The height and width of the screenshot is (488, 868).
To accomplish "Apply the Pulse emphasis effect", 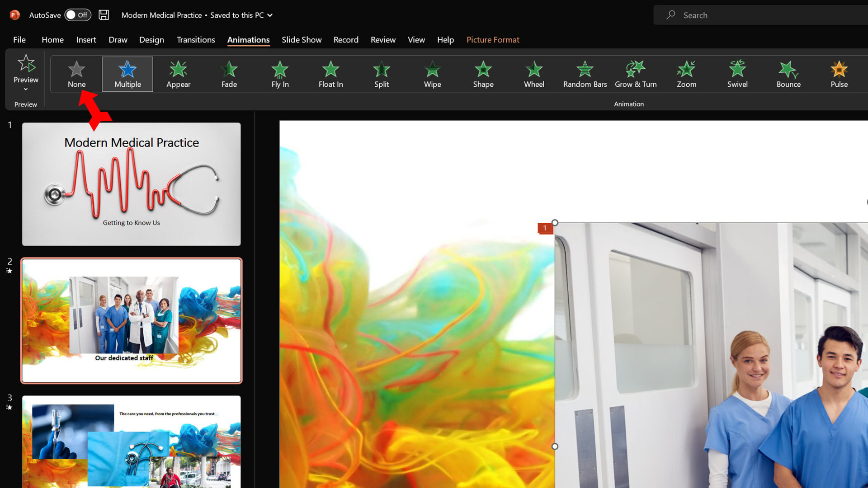I will click(x=839, y=75).
